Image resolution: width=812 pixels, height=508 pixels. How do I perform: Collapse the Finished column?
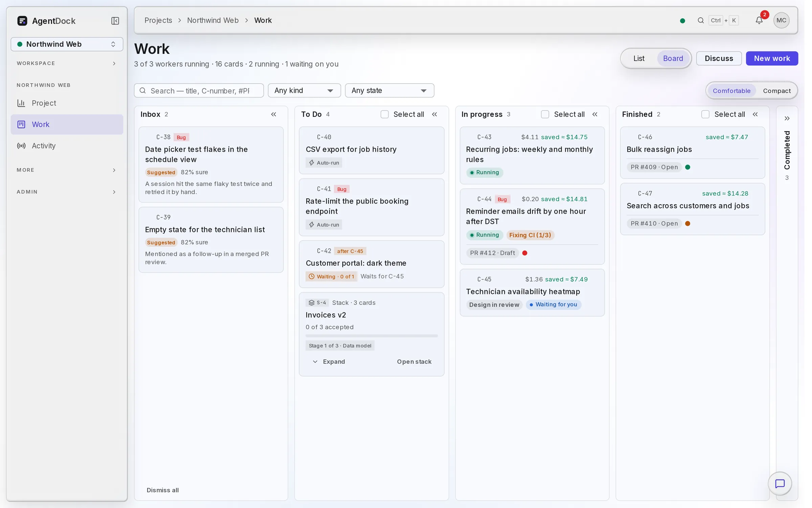[x=755, y=114]
